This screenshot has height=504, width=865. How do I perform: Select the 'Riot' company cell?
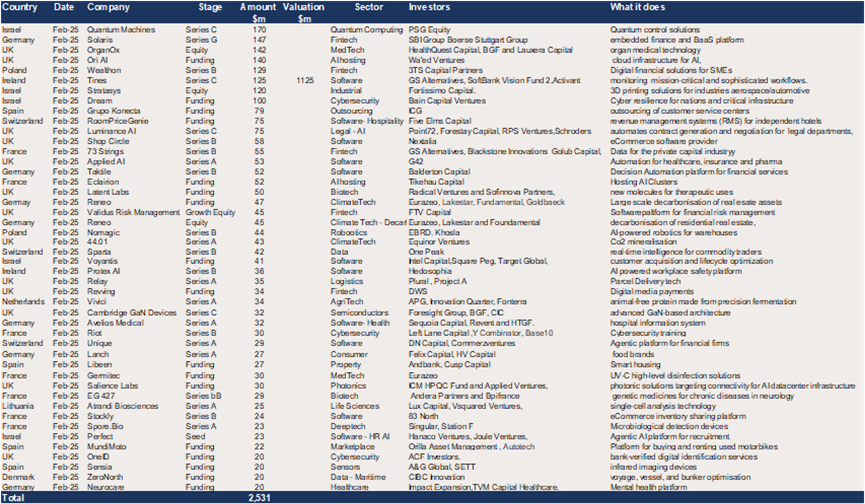pyautogui.click(x=94, y=333)
